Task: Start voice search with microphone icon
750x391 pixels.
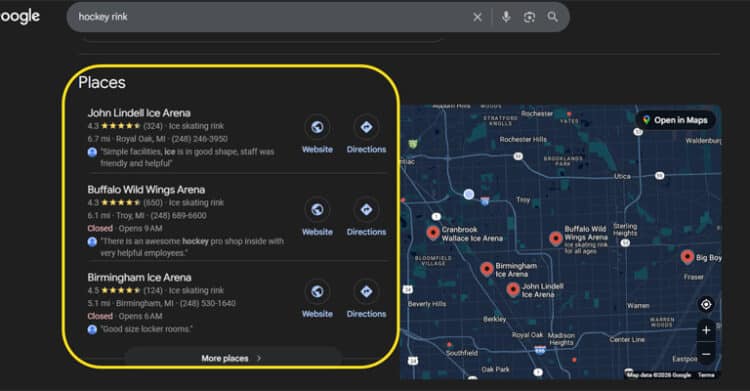Action: pos(506,17)
